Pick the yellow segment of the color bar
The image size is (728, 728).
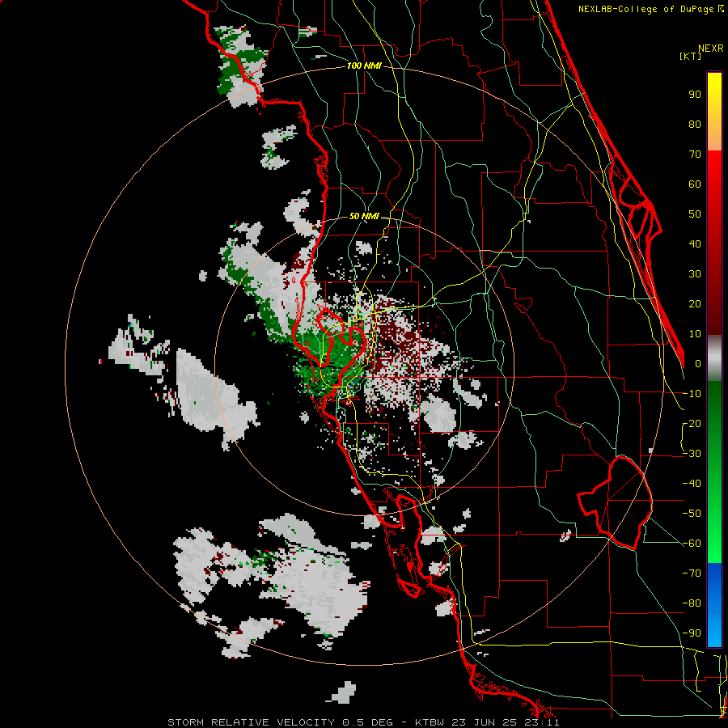pyautogui.click(x=714, y=112)
